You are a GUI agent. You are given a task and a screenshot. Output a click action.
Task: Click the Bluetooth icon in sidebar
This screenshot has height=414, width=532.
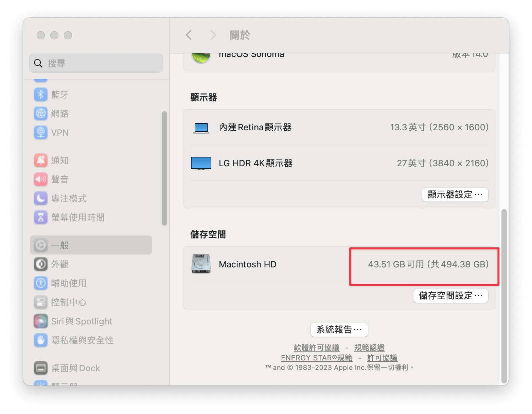coord(41,94)
